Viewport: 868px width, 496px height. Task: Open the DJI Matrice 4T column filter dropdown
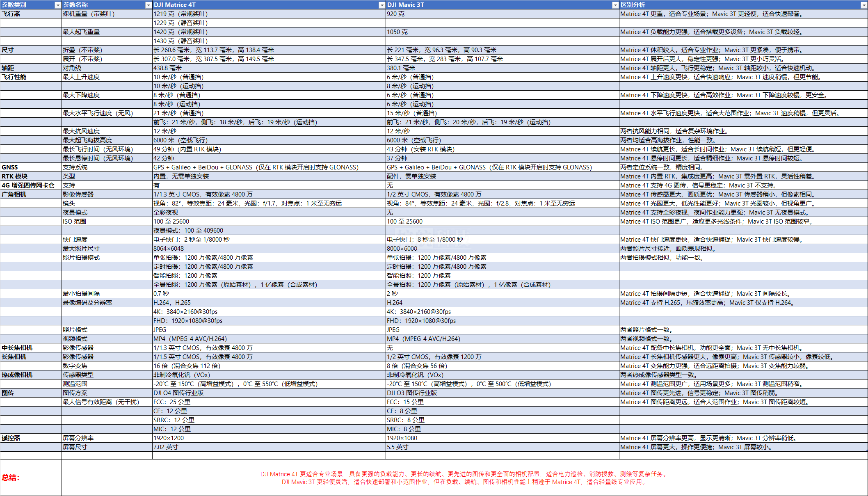(382, 5)
